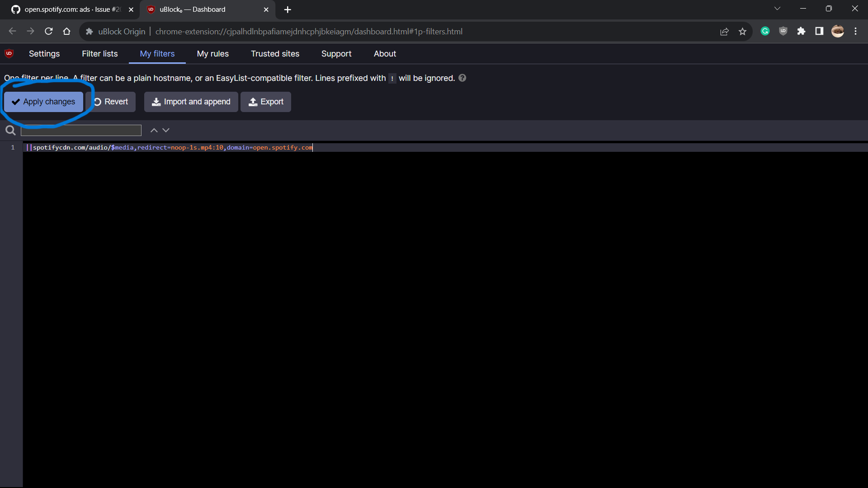
Task: Bookmark this page via the star icon
Action: point(743,31)
